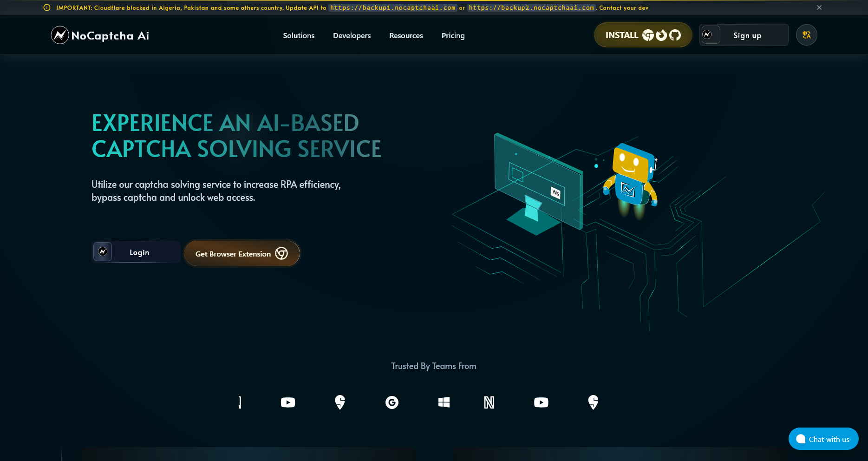Click the Google logo in trusted row
Screen dimensions: 868x461
(392, 402)
